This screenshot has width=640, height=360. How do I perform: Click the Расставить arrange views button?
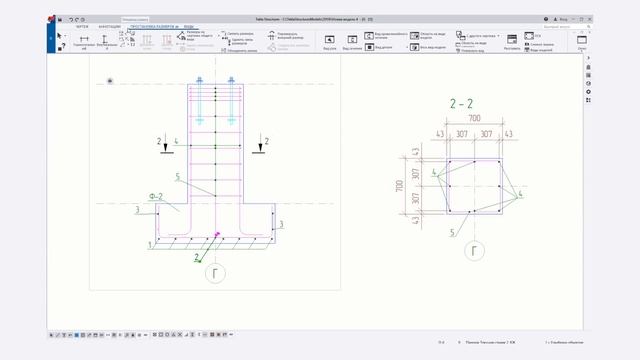(512, 42)
